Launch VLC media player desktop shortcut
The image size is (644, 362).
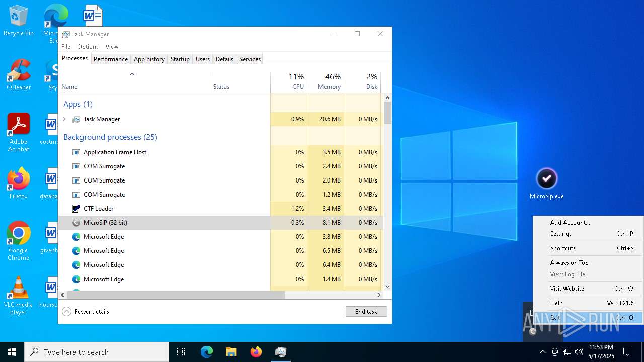click(19, 296)
